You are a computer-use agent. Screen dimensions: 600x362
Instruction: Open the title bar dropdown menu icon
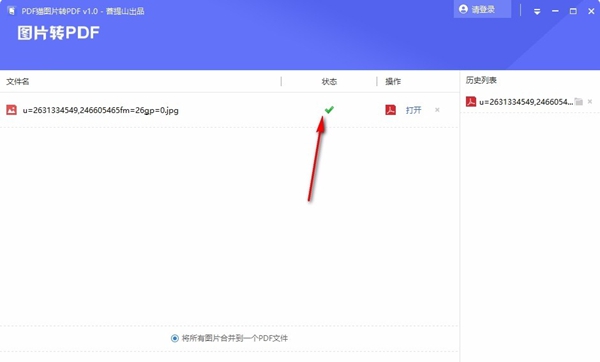[x=537, y=11]
